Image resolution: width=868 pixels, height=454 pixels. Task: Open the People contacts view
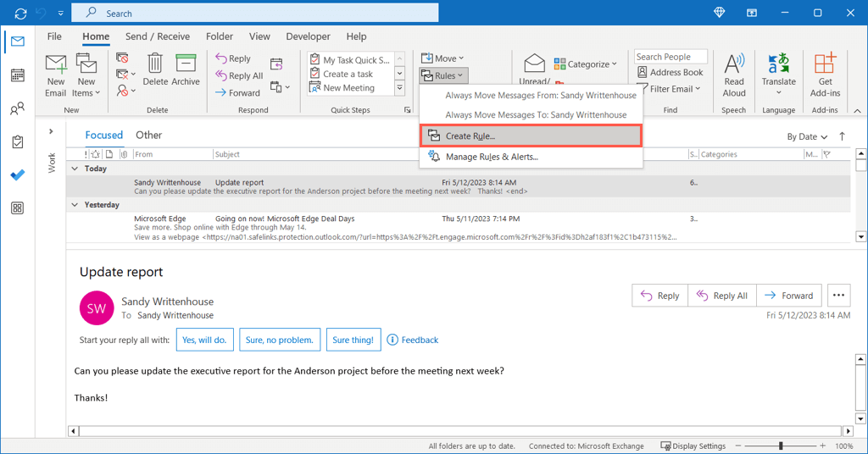[18, 108]
